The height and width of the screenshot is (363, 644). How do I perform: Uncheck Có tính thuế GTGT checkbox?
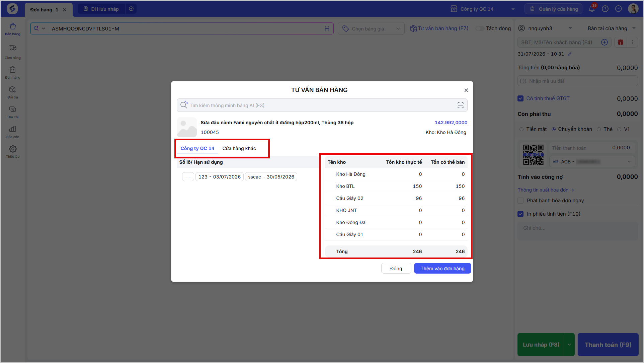pyautogui.click(x=520, y=98)
